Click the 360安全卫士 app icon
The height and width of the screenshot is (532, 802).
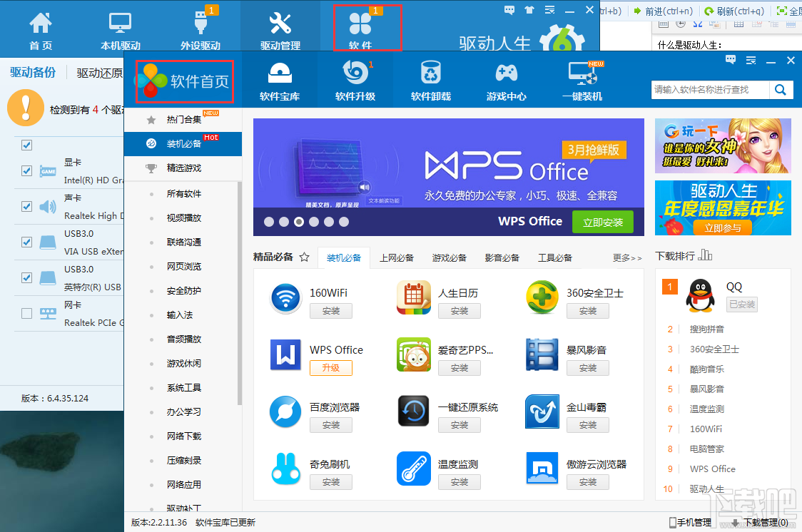542,298
